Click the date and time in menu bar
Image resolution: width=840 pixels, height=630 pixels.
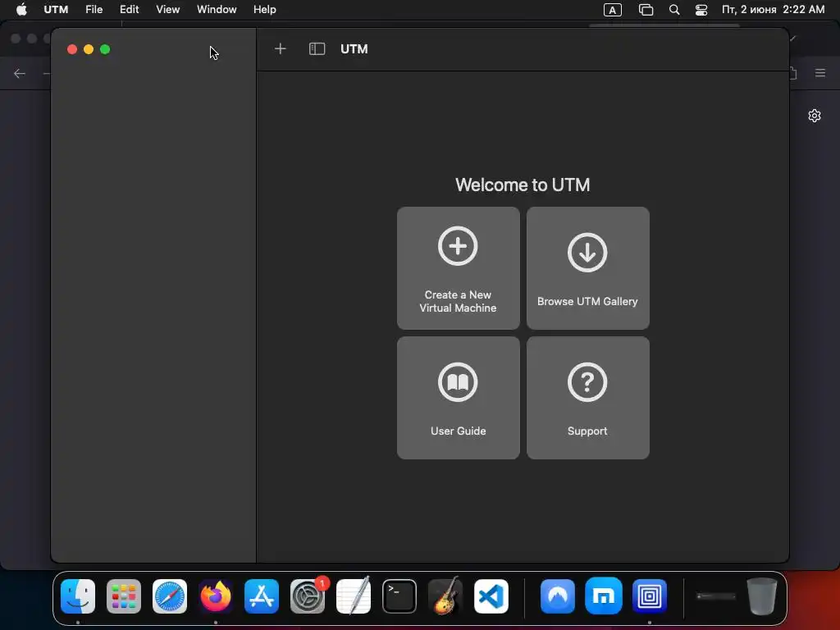773,10
